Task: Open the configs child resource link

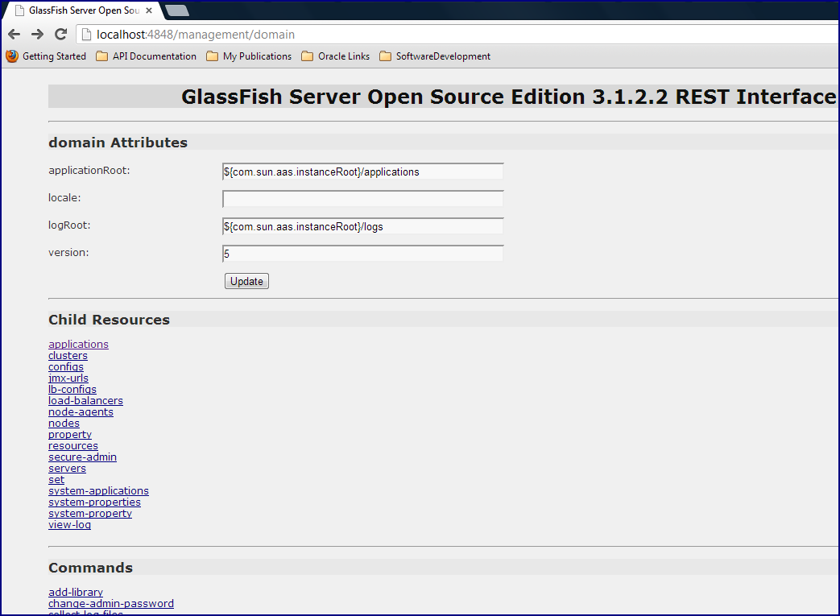Action: 66,367
